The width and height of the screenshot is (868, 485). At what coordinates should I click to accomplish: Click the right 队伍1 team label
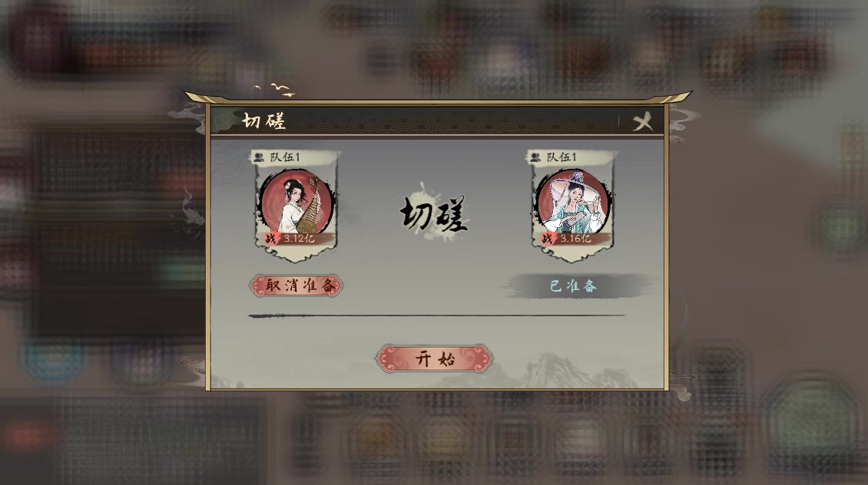562,157
